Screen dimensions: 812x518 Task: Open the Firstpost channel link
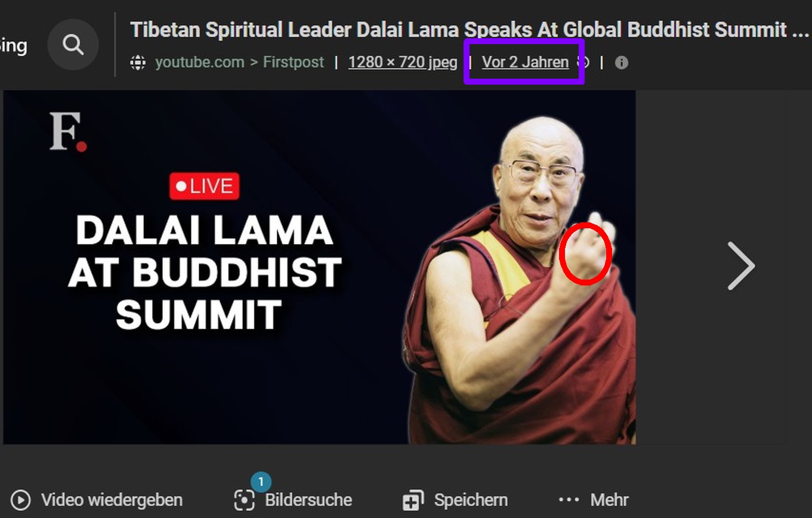tap(294, 62)
